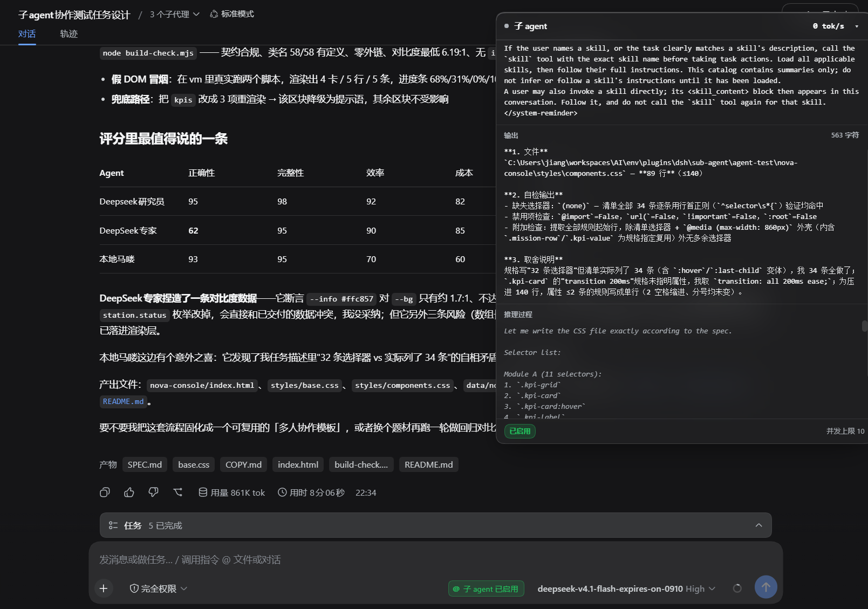Click the agent panel scrollbar thumb
Image resolution: width=868 pixels, height=609 pixels.
[x=864, y=326]
